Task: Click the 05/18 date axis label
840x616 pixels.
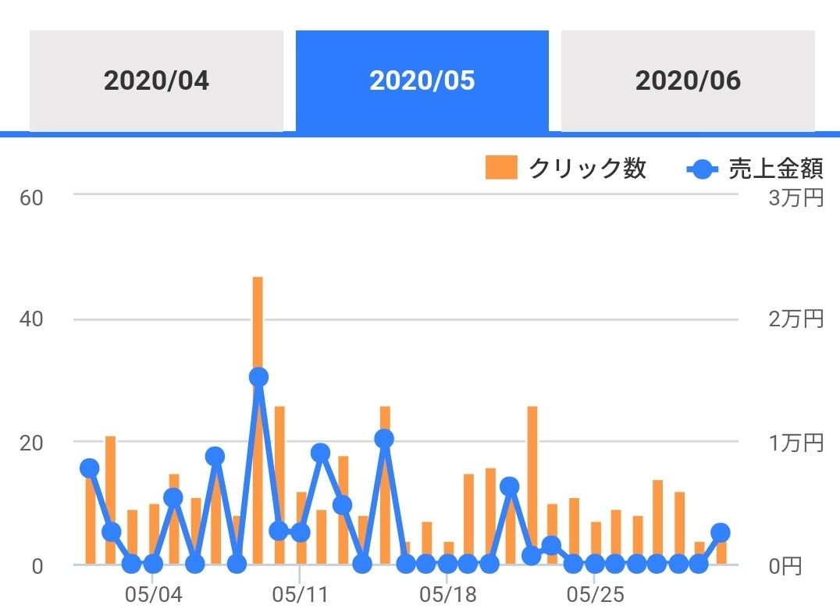Action: pyautogui.click(x=448, y=596)
